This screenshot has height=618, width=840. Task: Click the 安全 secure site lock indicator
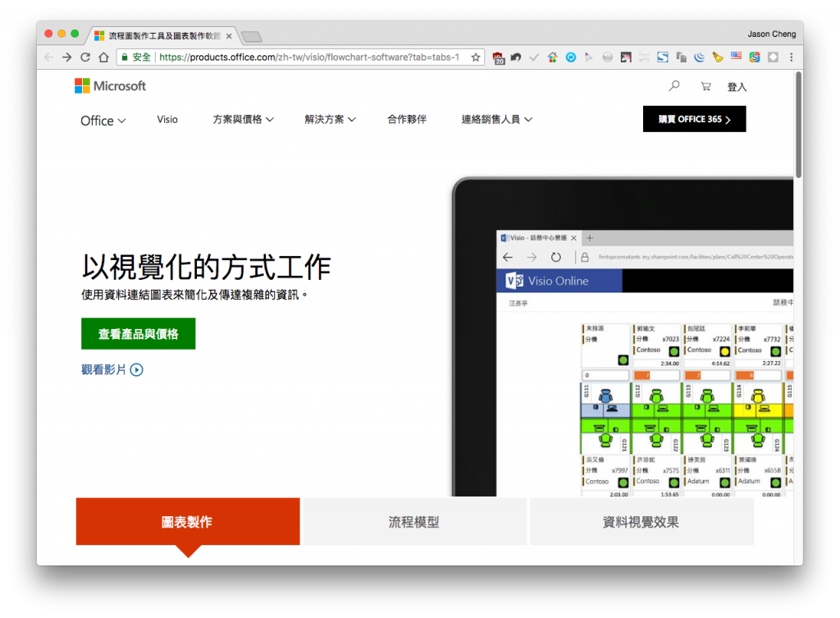(136, 57)
